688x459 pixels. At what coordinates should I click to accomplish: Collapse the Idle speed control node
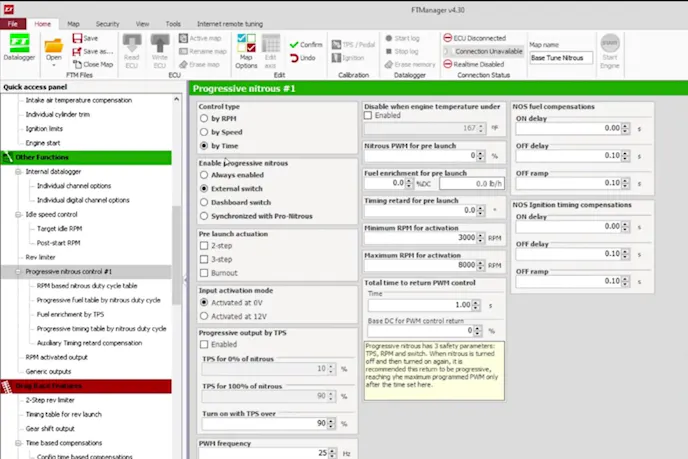click(18, 214)
